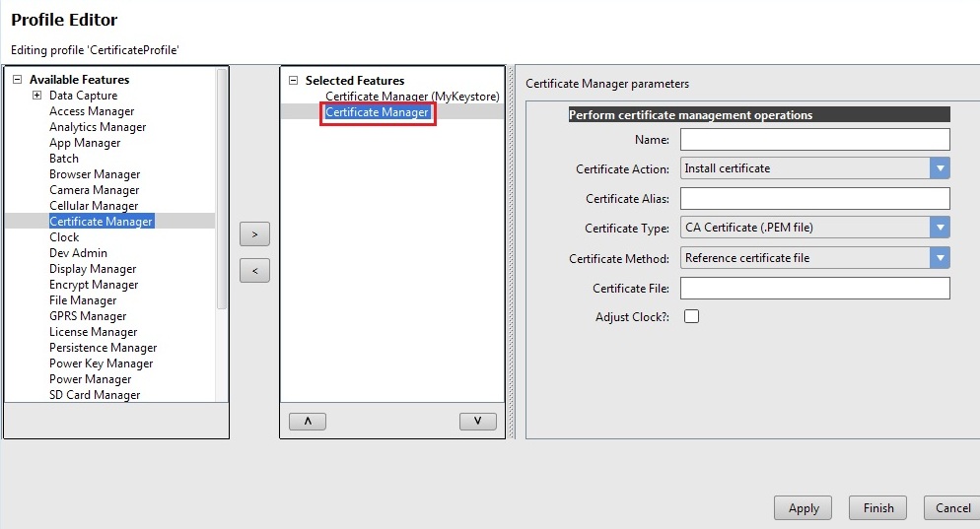Collapse the Available Features tree
Viewport: 980px width, 529px height.
pos(17,80)
